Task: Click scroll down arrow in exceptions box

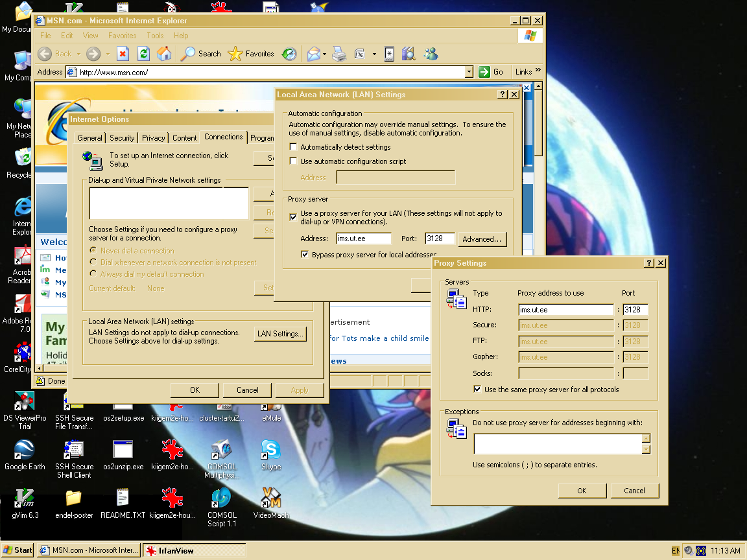Action: (646, 449)
